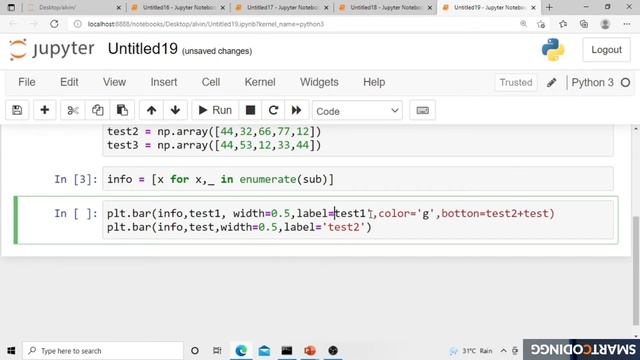The image size is (640, 360).
Task: Open the browser Favorites list icon
Action: point(563,24)
